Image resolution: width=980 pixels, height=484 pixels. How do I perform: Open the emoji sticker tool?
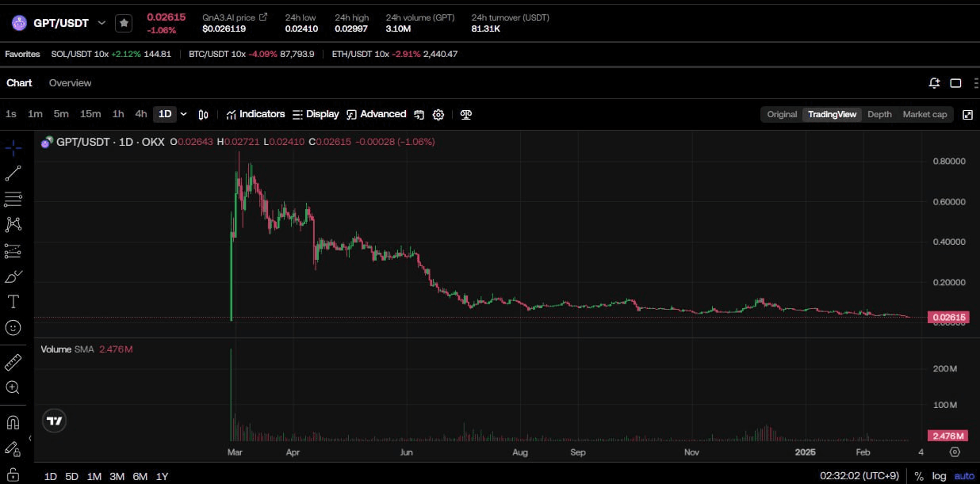[x=13, y=326]
